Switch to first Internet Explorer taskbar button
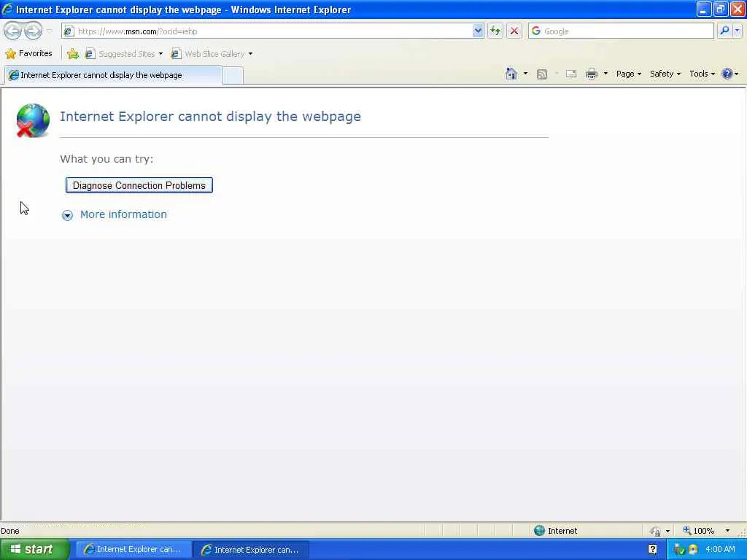Image resolution: width=747 pixels, height=560 pixels. [133, 550]
